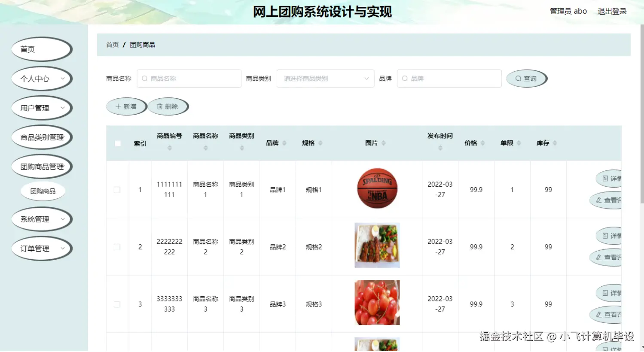Click product number 1111111111 cell
The image size is (644, 352).
(169, 190)
